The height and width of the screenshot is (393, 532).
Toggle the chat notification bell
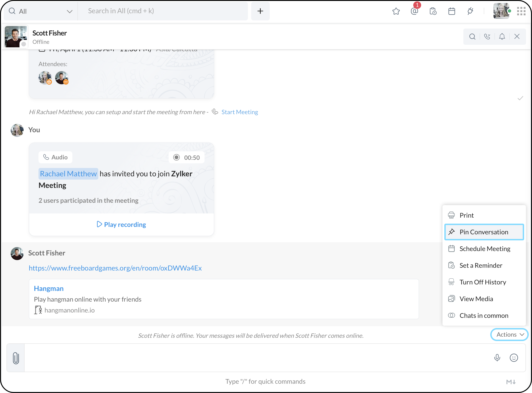502,37
